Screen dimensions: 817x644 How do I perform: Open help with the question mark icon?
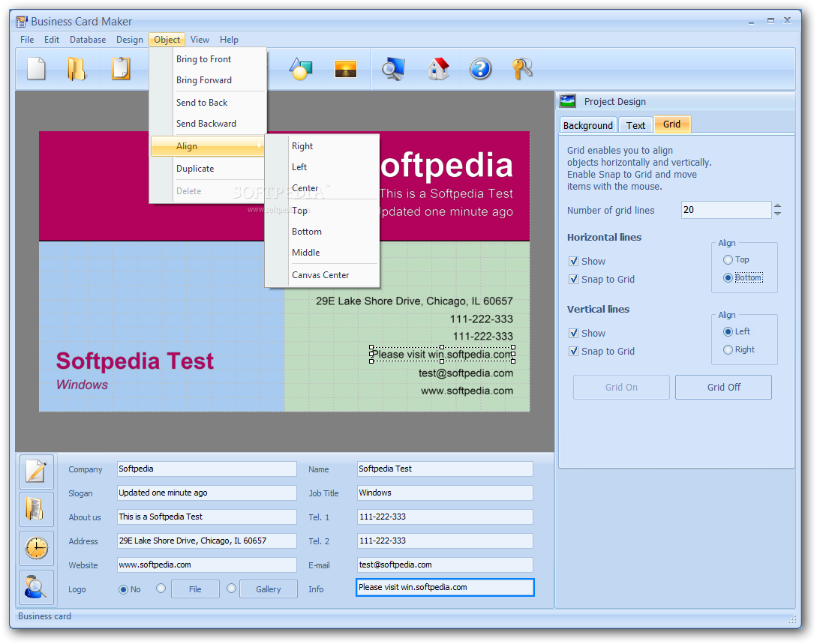(x=480, y=69)
